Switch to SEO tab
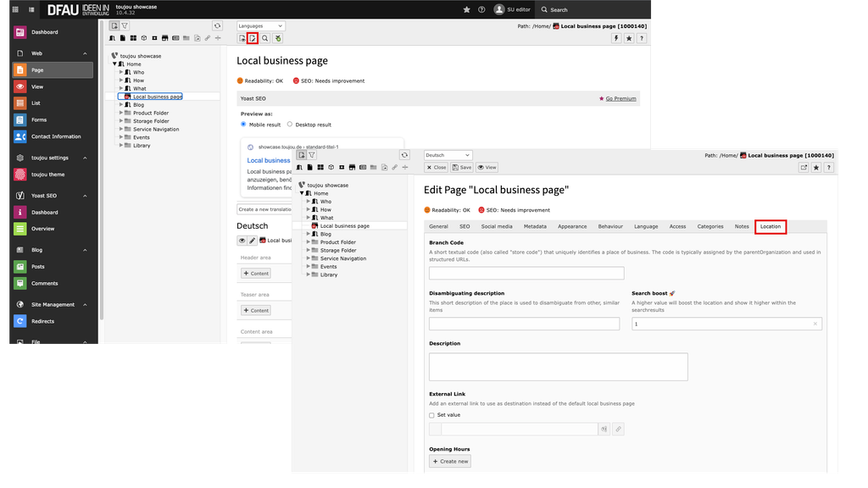The height and width of the screenshot is (488, 868). (x=465, y=226)
